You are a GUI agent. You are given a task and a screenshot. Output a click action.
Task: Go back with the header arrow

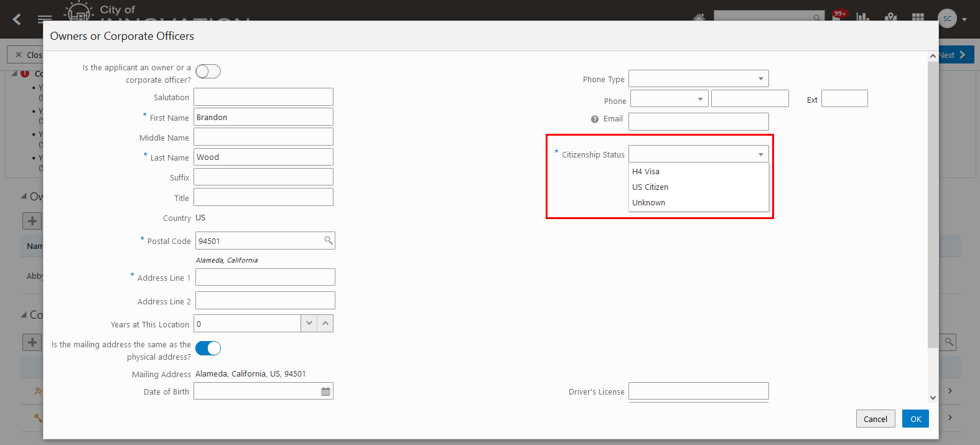(17, 19)
